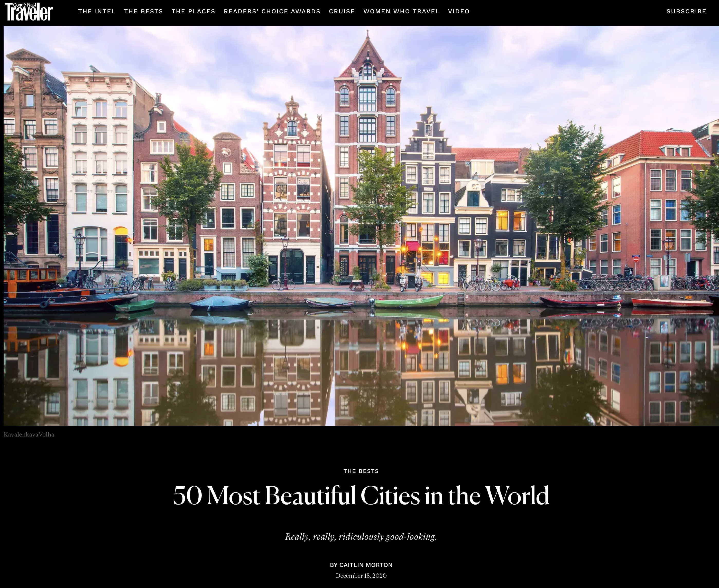Open Readers' Choice Awards nav link
719x588 pixels.
272,12
